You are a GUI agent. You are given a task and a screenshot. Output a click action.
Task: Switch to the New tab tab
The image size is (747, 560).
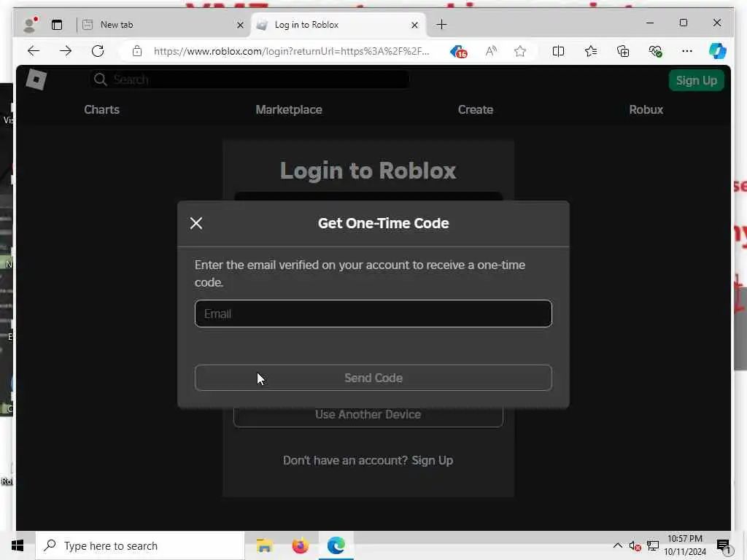162,25
